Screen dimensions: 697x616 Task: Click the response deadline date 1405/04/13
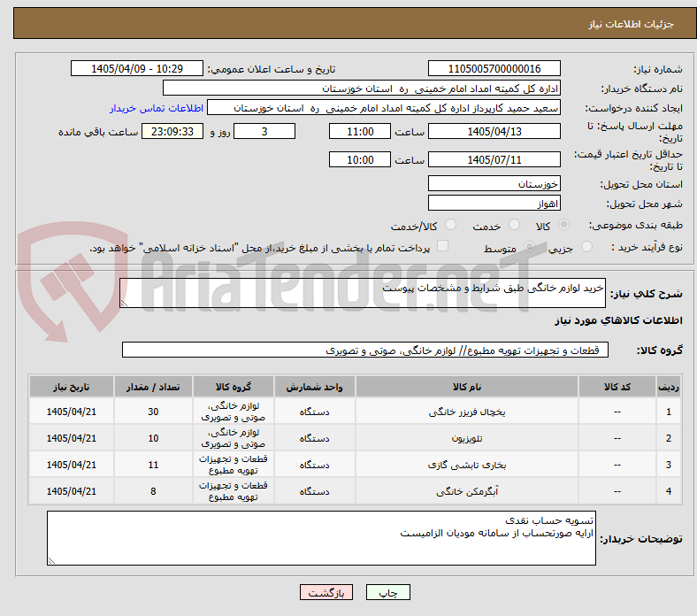(x=494, y=131)
